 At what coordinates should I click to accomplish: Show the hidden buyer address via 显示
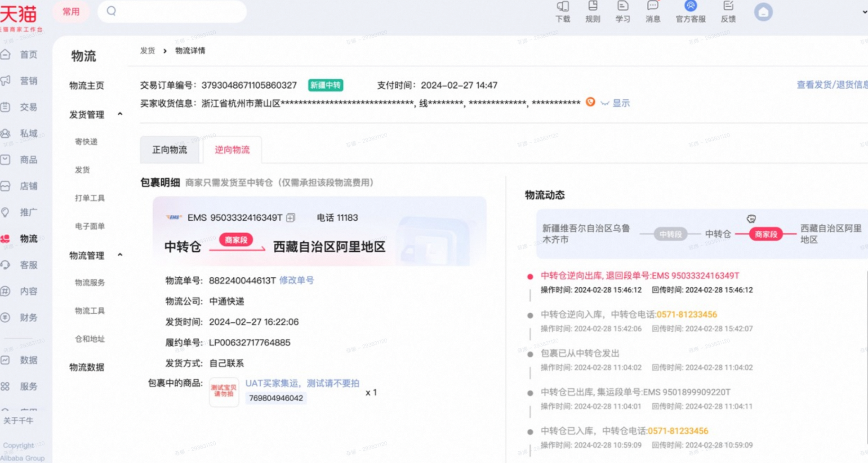click(621, 103)
